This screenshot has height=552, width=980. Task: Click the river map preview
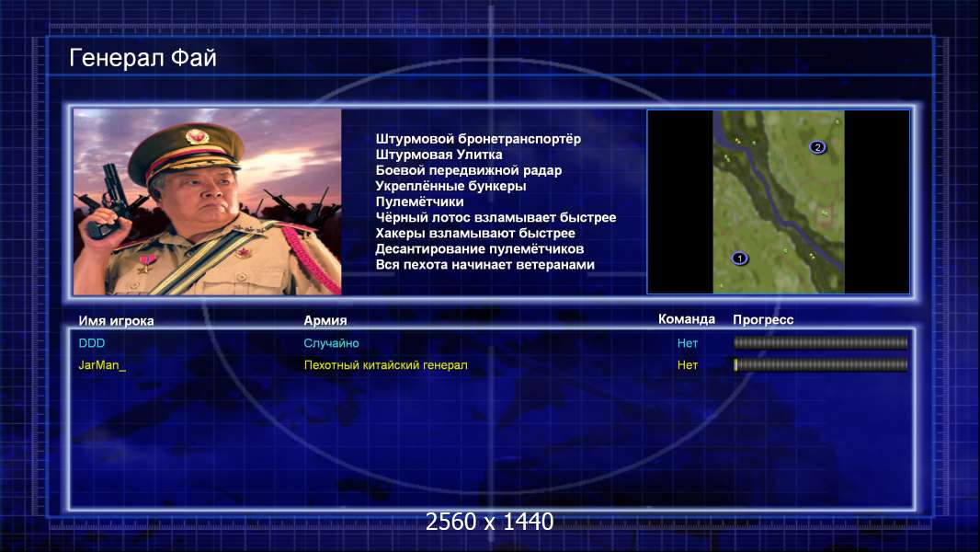(x=779, y=201)
